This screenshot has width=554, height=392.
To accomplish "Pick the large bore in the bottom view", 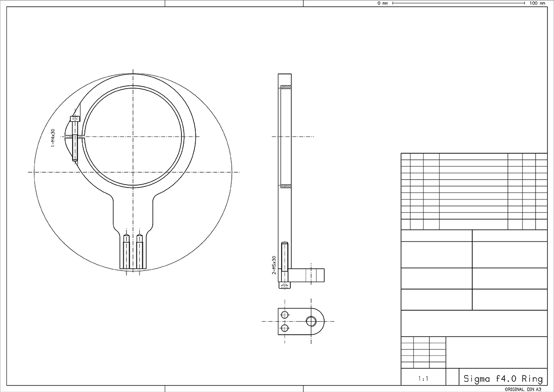I will [x=312, y=321].
